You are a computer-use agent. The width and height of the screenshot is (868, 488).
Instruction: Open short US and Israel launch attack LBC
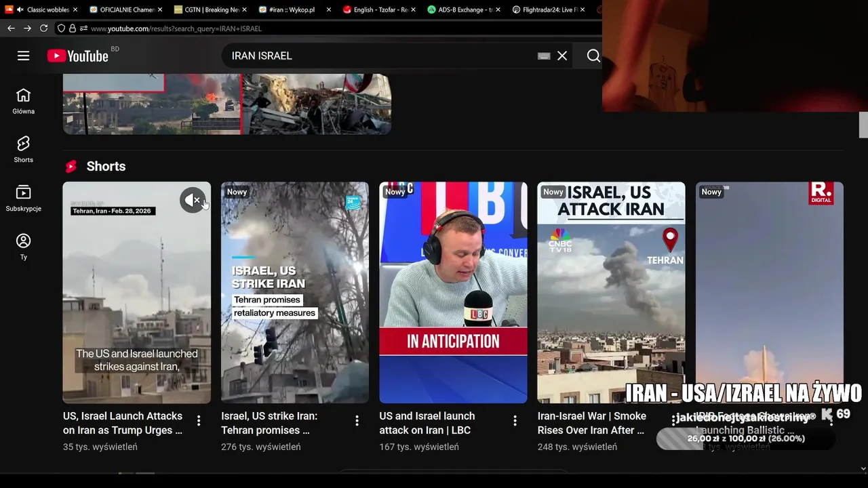(427, 423)
